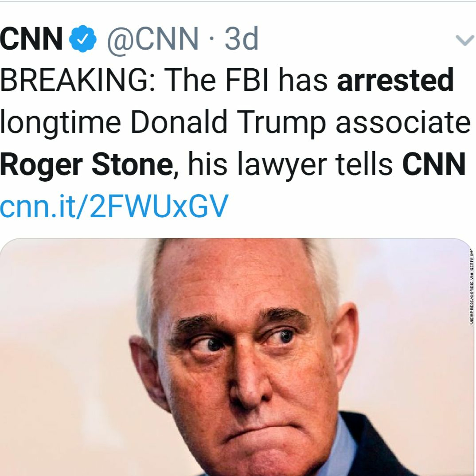Click the empty space right of the cnn.it link
The height and width of the screenshot is (476, 476).
coord(345,206)
